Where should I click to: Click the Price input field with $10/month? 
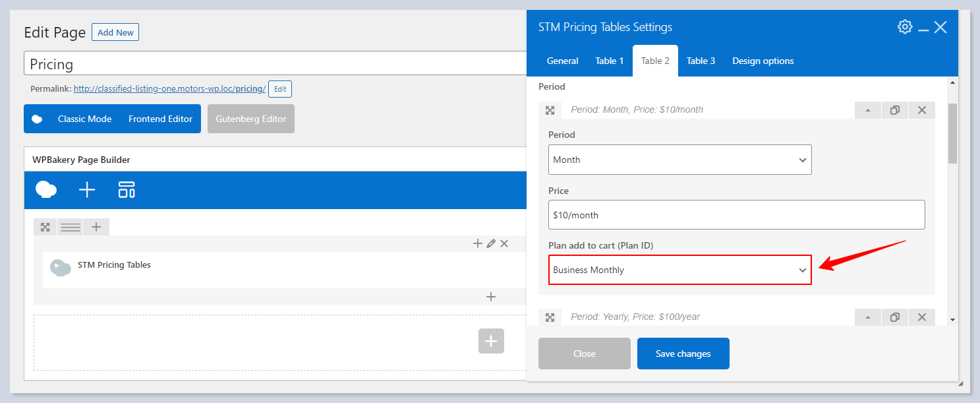pos(736,215)
